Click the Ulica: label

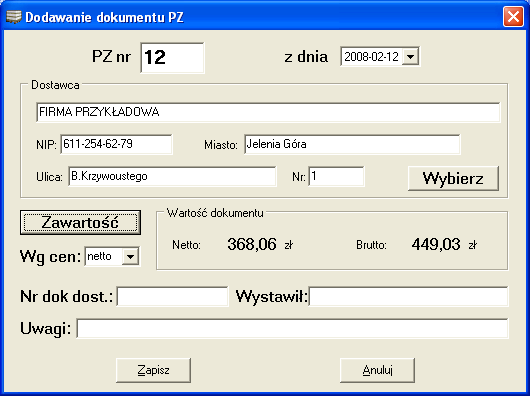point(49,177)
